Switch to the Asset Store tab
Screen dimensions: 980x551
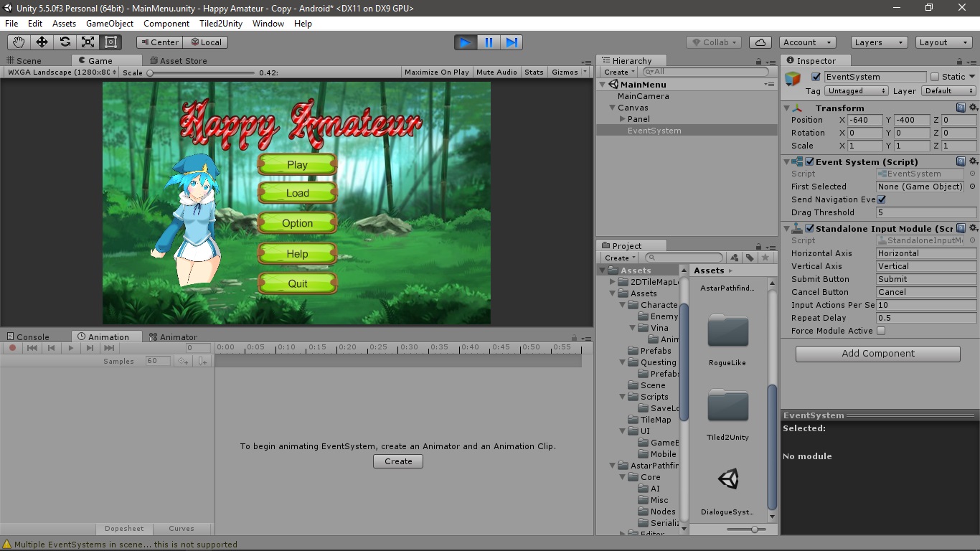pos(179,61)
